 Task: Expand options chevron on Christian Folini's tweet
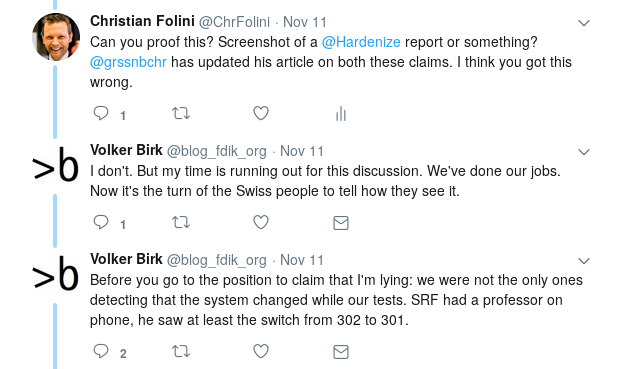click(x=584, y=23)
